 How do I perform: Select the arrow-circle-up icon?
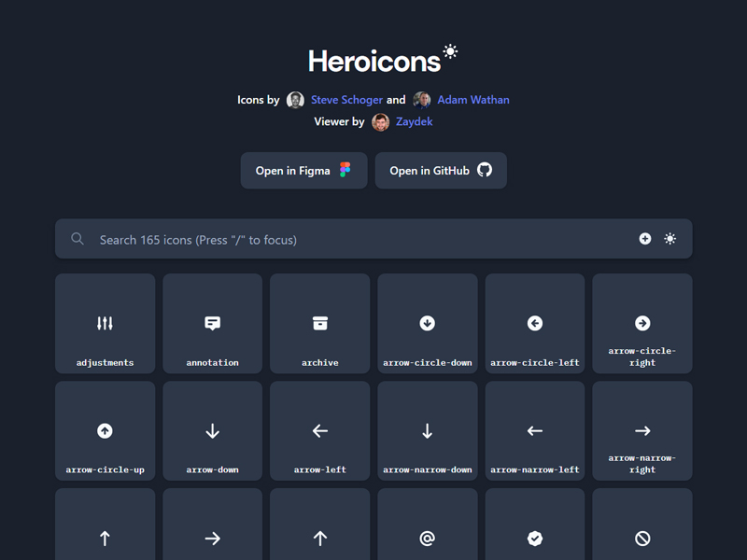[x=105, y=430]
